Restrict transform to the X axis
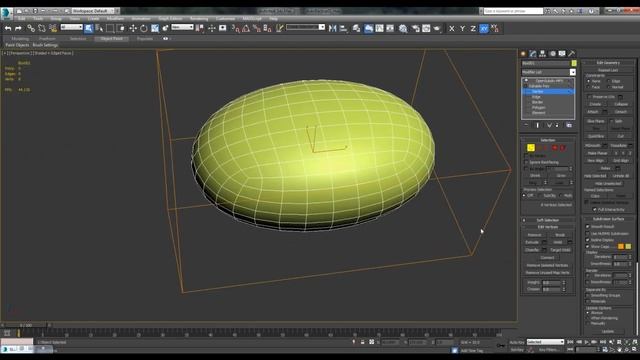Image resolution: width=640 pixels, height=360 pixels. (451, 29)
